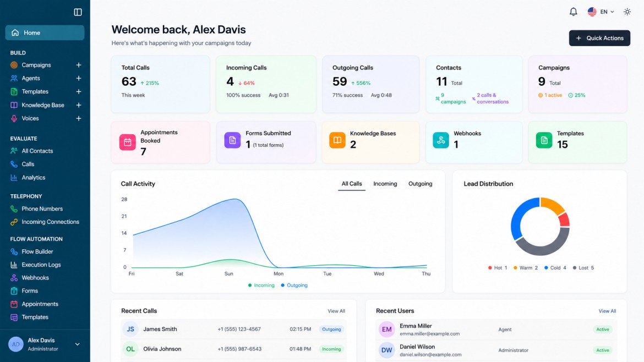Expand the Alex Davis account menu chevron

tap(77, 344)
